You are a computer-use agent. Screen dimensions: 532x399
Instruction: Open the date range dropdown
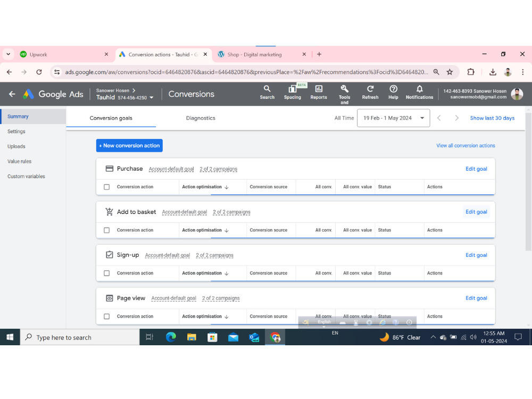point(394,118)
